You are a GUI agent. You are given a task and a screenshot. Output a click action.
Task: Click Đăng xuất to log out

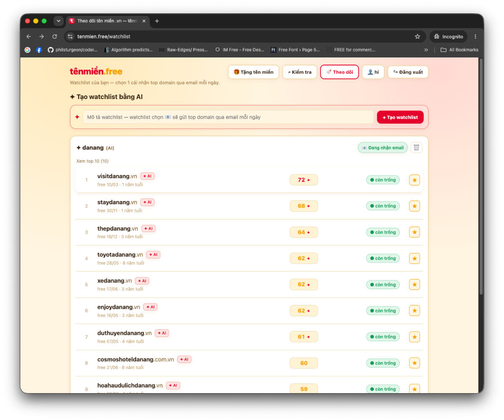[408, 72]
